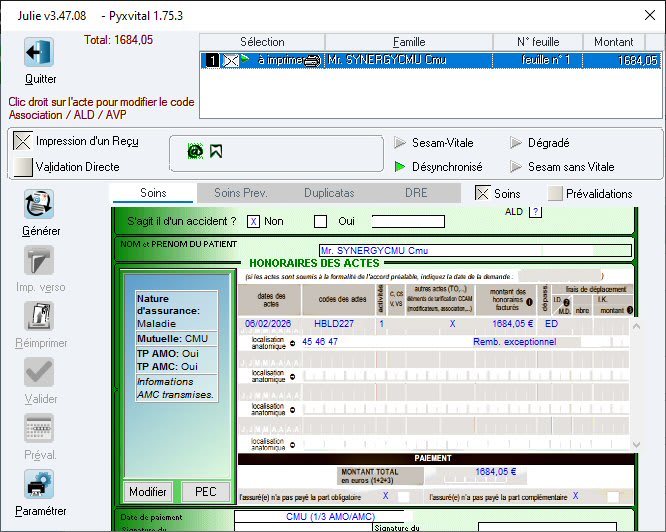
Task: Click the Modifier button
Action: (148, 492)
